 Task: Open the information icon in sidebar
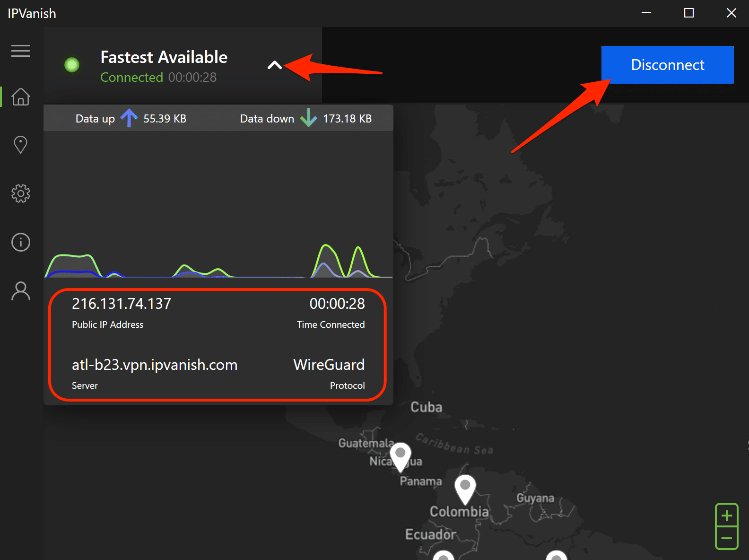pos(21,242)
